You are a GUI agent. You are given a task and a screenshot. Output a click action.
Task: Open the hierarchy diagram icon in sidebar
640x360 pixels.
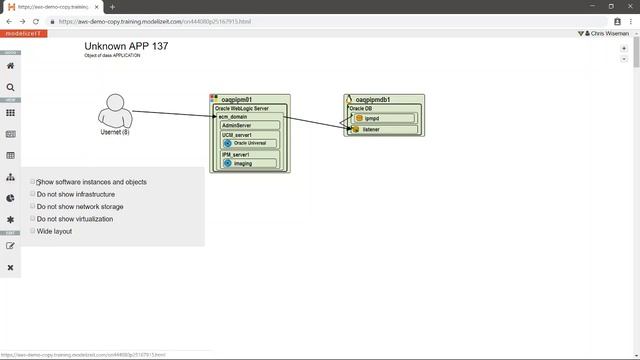click(x=10, y=177)
